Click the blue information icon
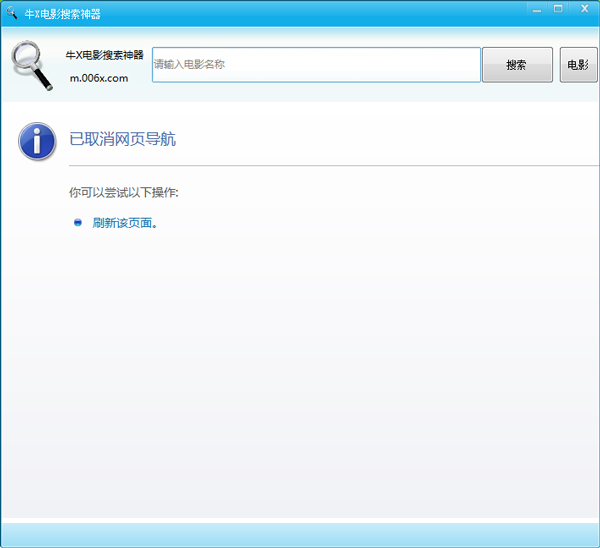Screen dimensions: 600x548 37,141
